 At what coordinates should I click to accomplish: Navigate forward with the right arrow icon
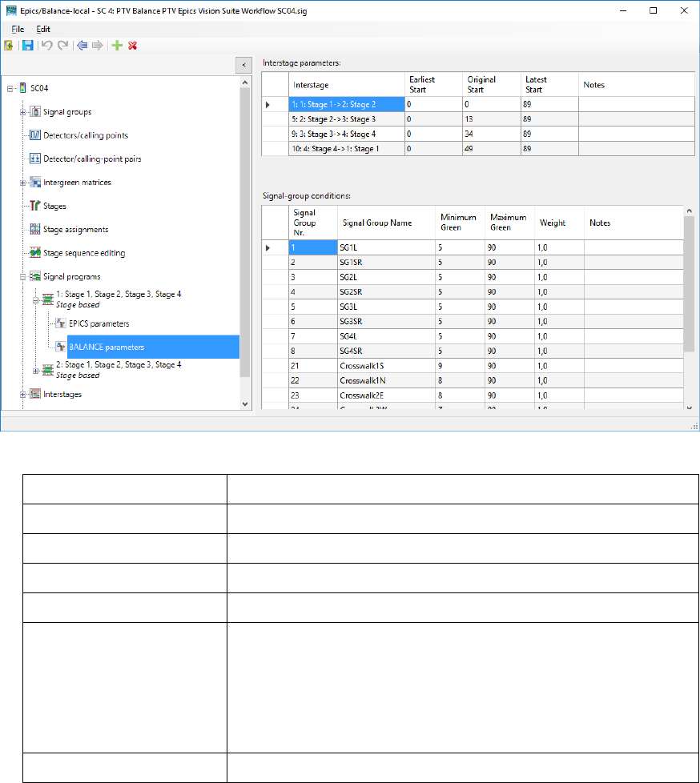98,46
